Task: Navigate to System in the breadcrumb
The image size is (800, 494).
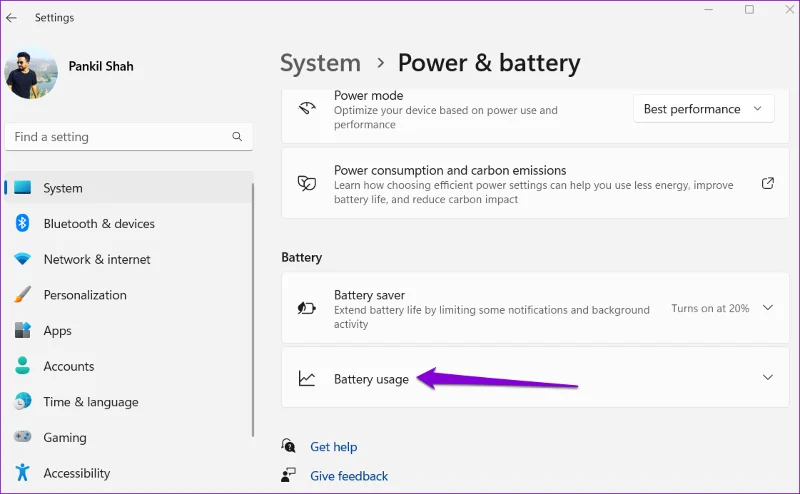Action: point(320,63)
